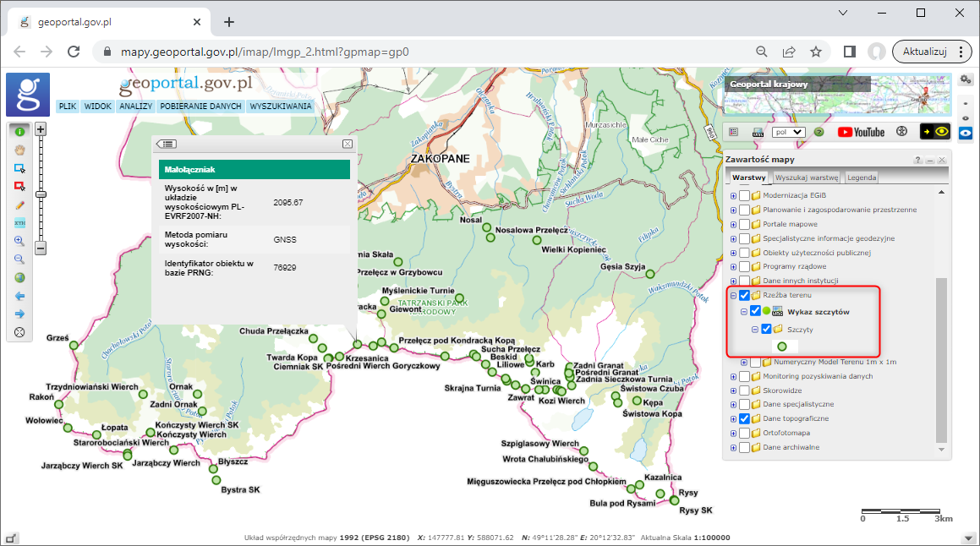Go to previous map view arrow
The image size is (980, 546).
click(x=19, y=296)
